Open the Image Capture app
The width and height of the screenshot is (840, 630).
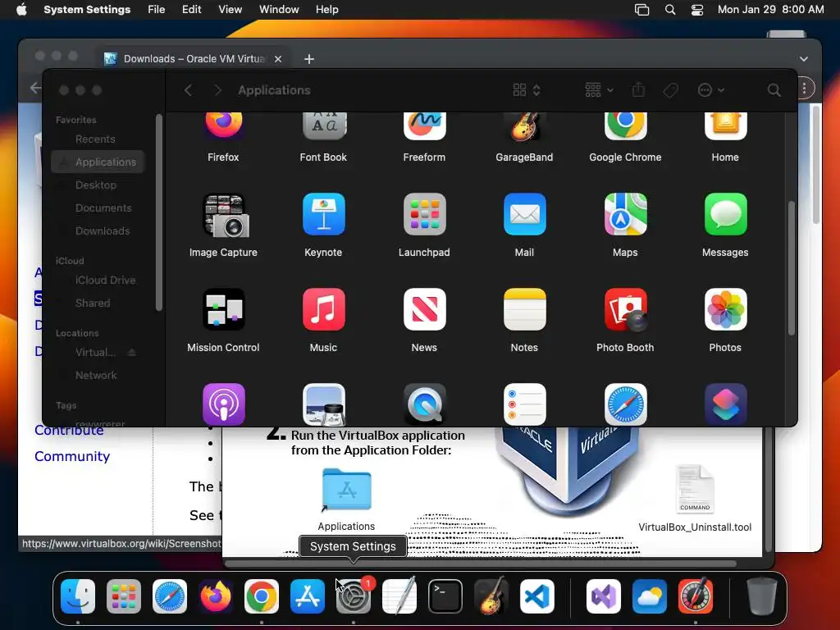pos(223,216)
